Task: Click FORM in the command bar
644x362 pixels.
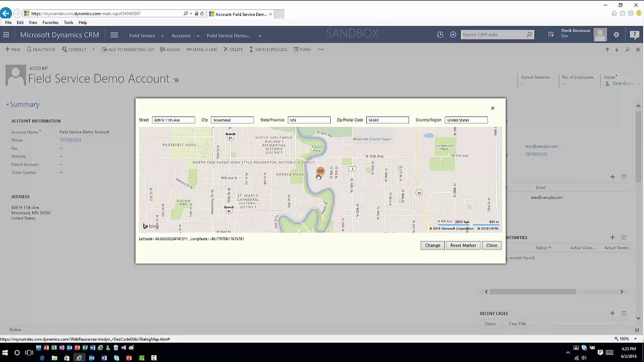Action: [x=302, y=49]
